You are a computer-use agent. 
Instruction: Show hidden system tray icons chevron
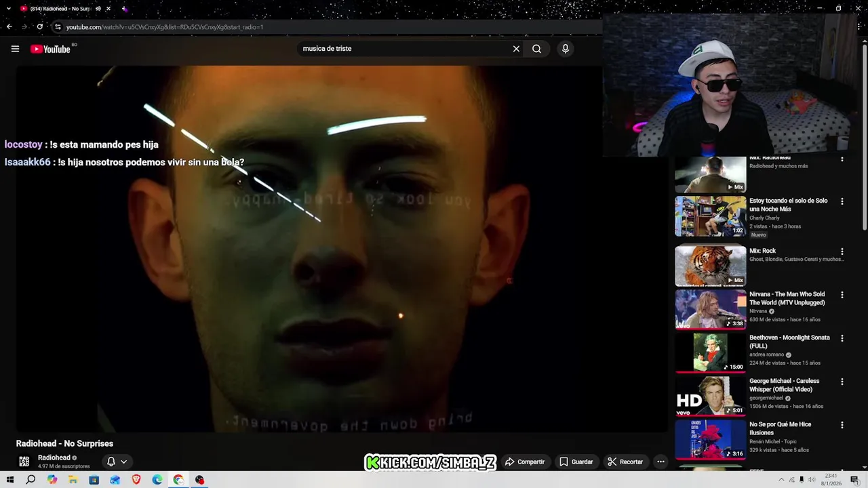pos(781,480)
